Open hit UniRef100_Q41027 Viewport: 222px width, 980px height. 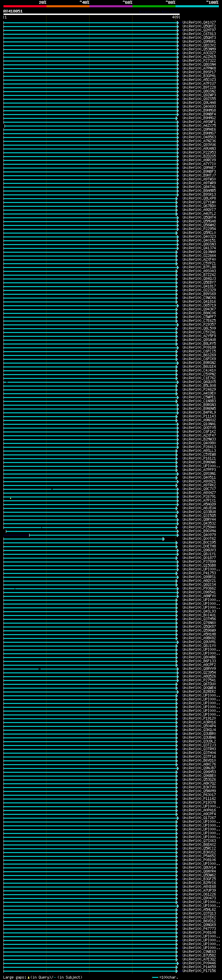point(199,23)
